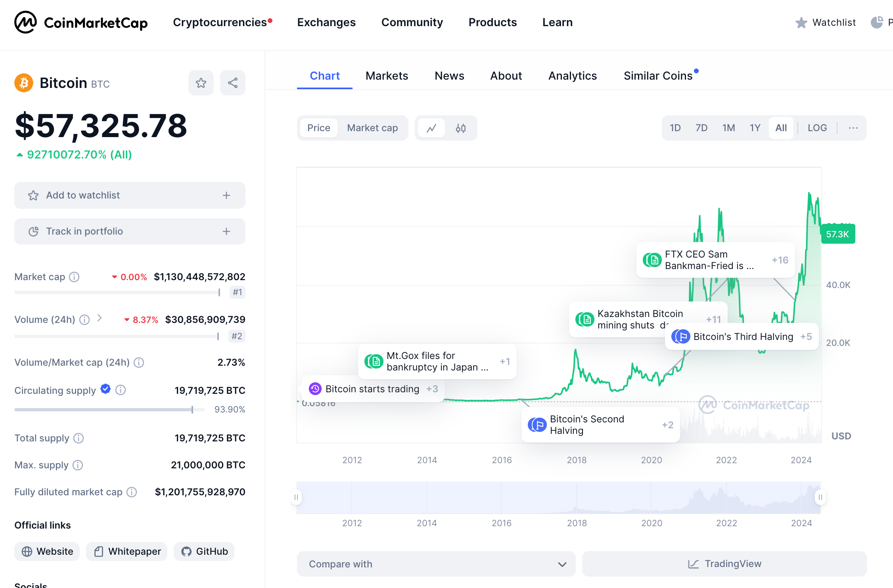Screen dimensions: 893x588
Task: Open Watchlist in the header
Action: pos(826,23)
